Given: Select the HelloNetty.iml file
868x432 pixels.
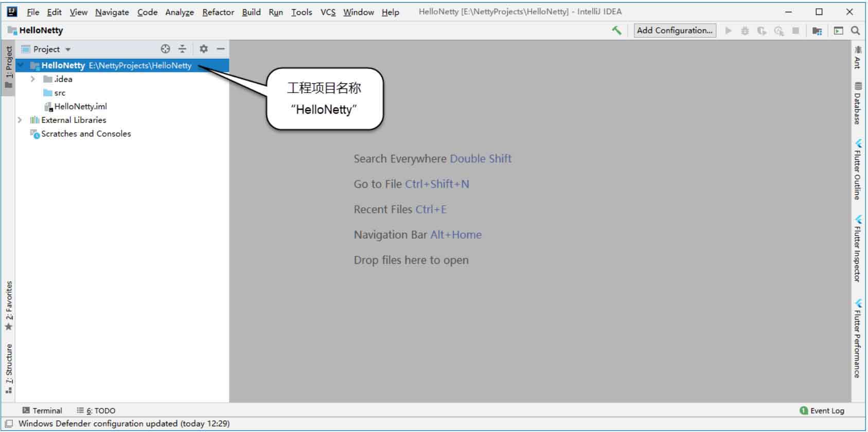Looking at the screenshot, I should click(80, 106).
